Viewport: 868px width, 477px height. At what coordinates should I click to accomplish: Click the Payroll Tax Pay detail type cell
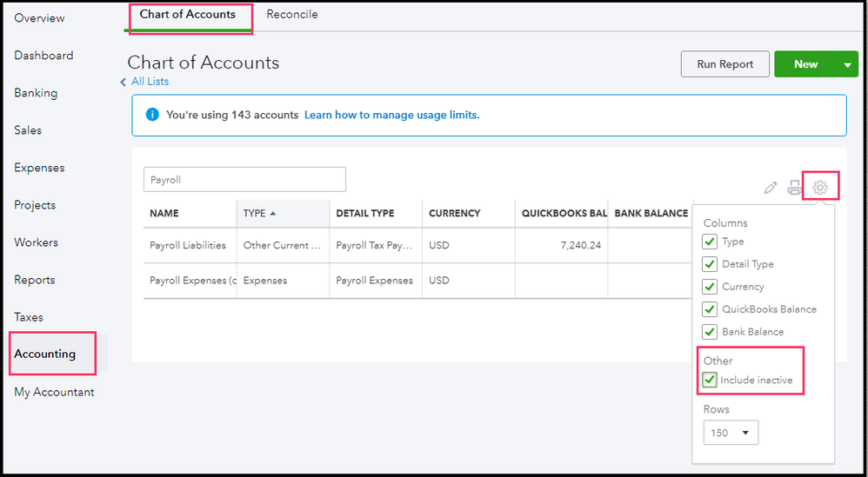coord(374,245)
